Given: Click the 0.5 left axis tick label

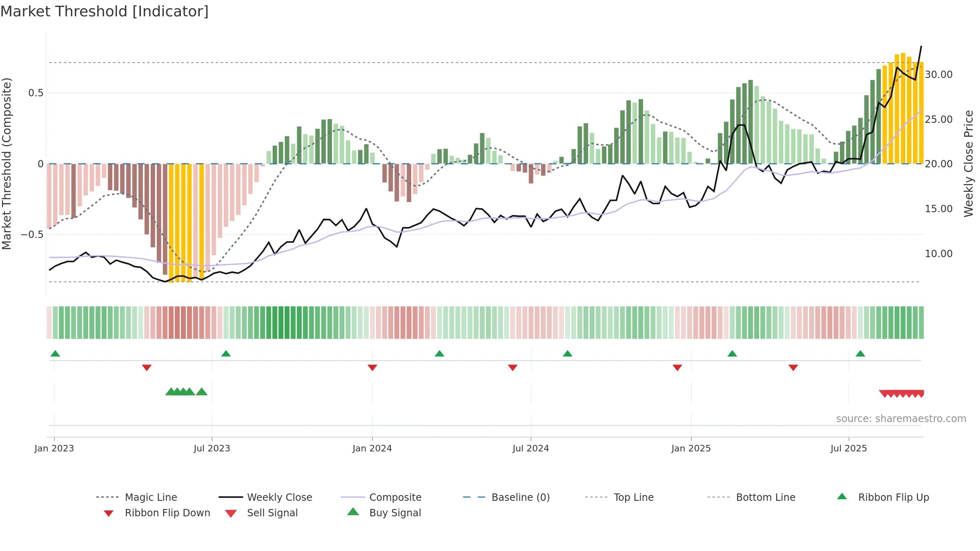Looking at the screenshot, I should (x=36, y=93).
